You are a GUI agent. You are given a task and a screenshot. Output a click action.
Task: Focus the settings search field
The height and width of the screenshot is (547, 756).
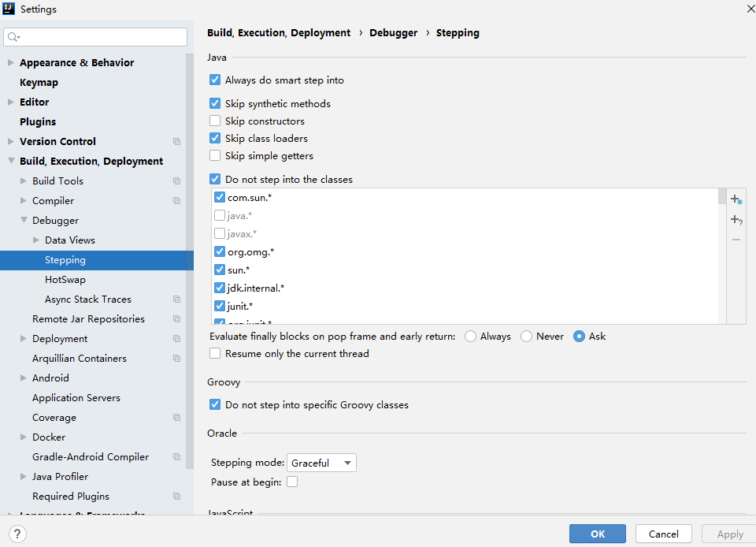coord(102,37)
